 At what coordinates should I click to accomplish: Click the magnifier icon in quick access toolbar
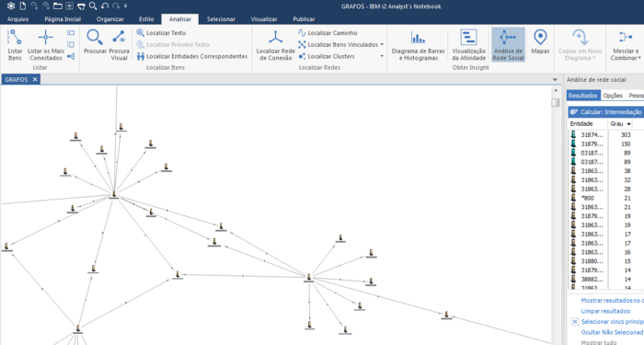point(93,6)
